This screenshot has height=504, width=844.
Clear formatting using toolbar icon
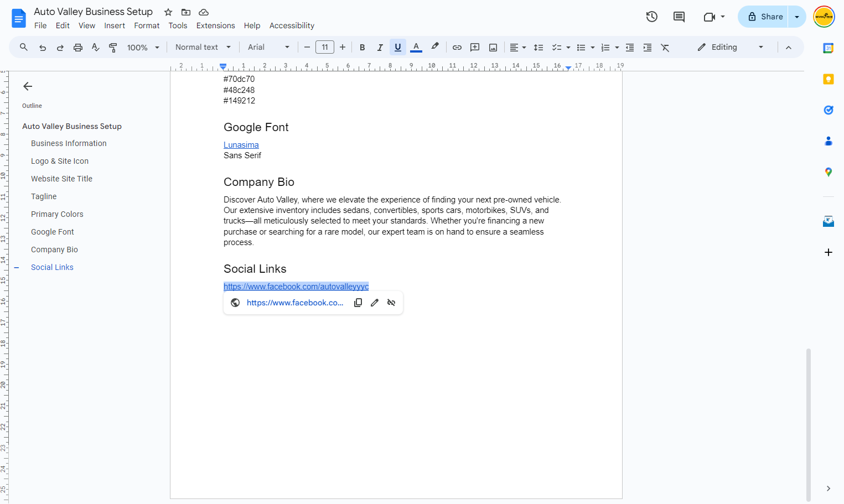point(665,48)
